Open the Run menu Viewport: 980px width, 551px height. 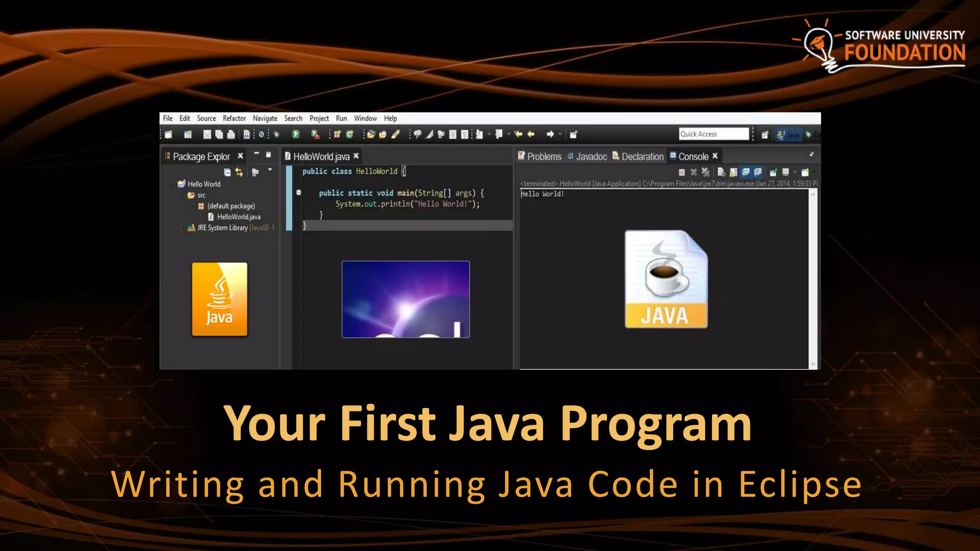click(341, 118)
